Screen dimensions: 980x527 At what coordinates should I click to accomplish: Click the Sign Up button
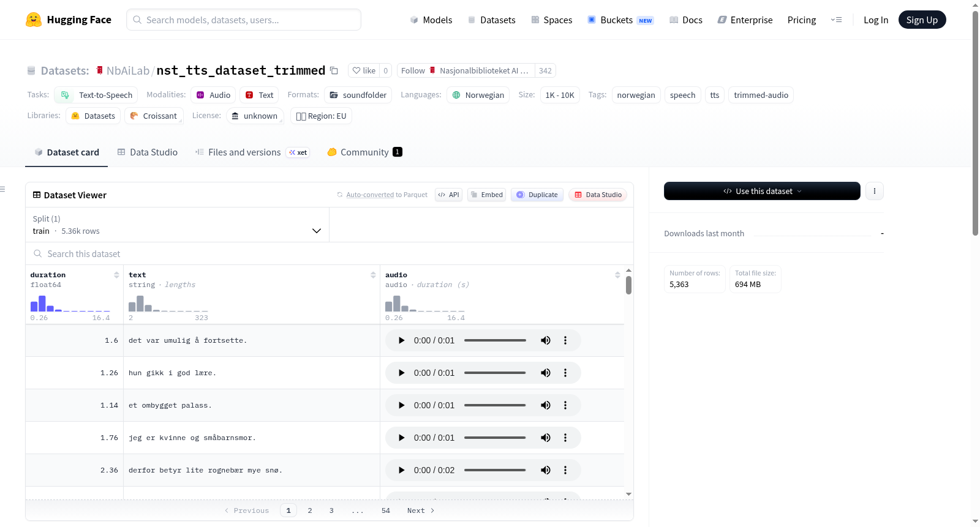pyautogui.click(x=922, y=20)
